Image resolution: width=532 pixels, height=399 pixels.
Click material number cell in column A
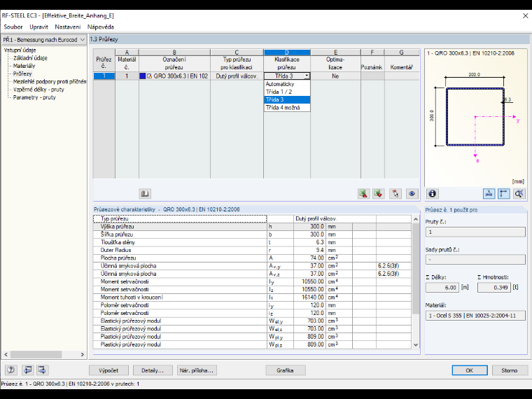pyautogui.click(x=127, y=76)
